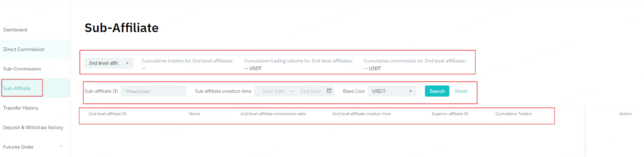Click the Cumulative Traders column header
This screenshot has height=157, width=644.
(x=514, y=114)
